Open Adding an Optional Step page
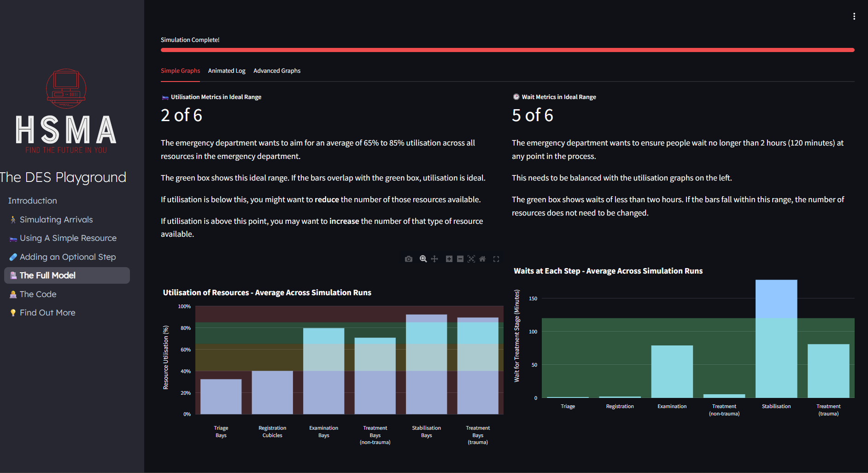The width and height of the screenshot is (868, 473). (x=67, y=257)
